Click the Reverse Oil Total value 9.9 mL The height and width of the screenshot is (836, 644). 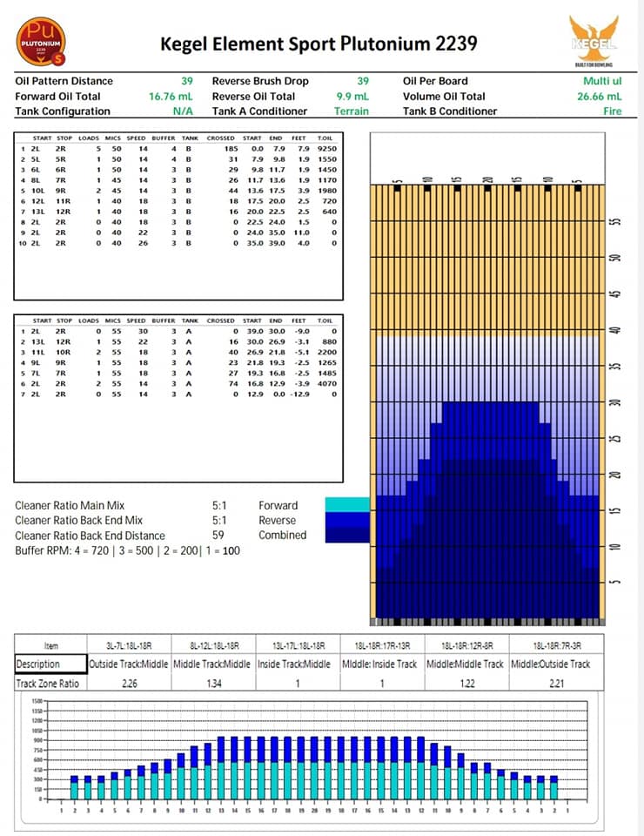(x=352, y=97)
